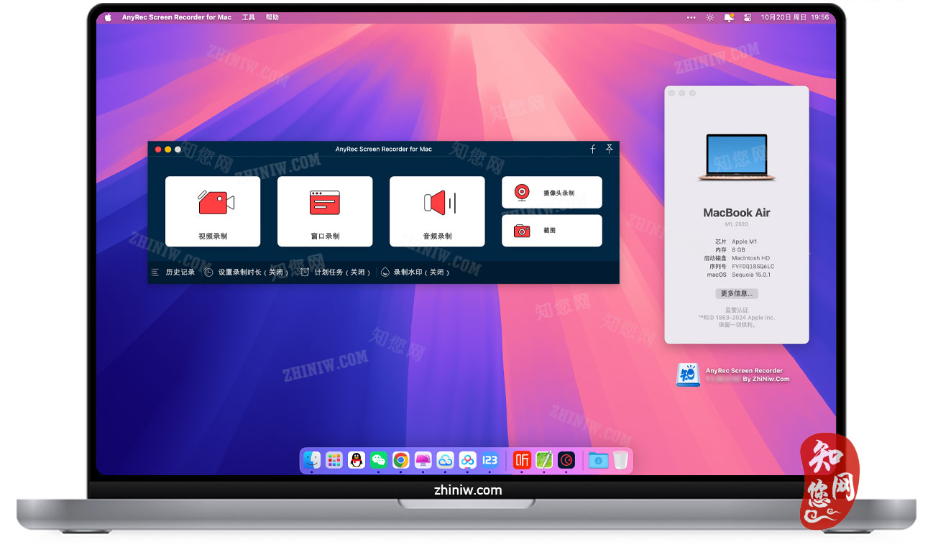Click the AnyRec window title bar
Screen dimensions: 933x560
tap(384, 149)
